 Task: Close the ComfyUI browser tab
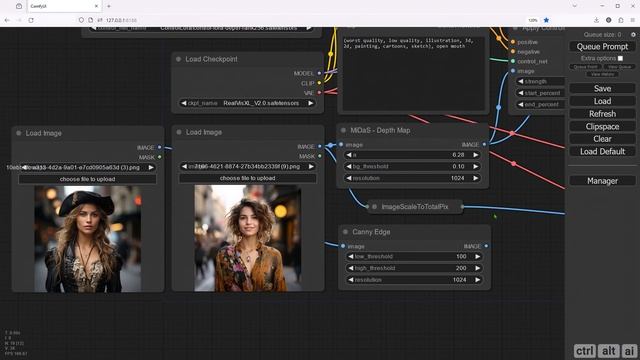(96, 6)
